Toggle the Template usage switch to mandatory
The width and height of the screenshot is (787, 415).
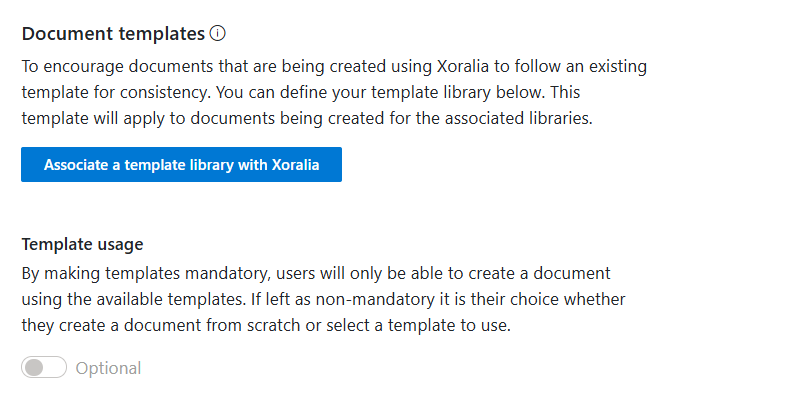point(44,367)
